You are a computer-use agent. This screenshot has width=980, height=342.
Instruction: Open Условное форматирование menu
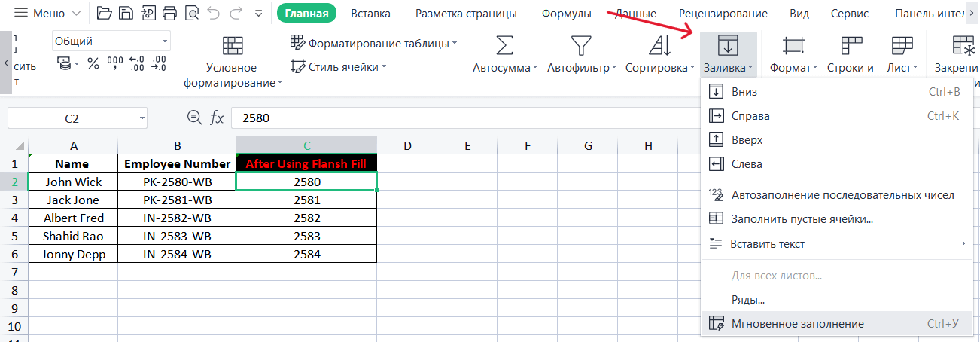(233, 63)
